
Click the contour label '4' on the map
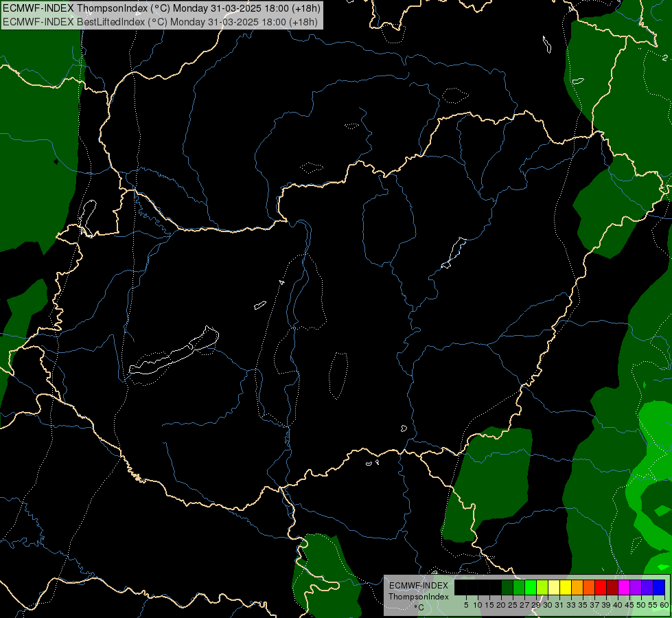281,282
